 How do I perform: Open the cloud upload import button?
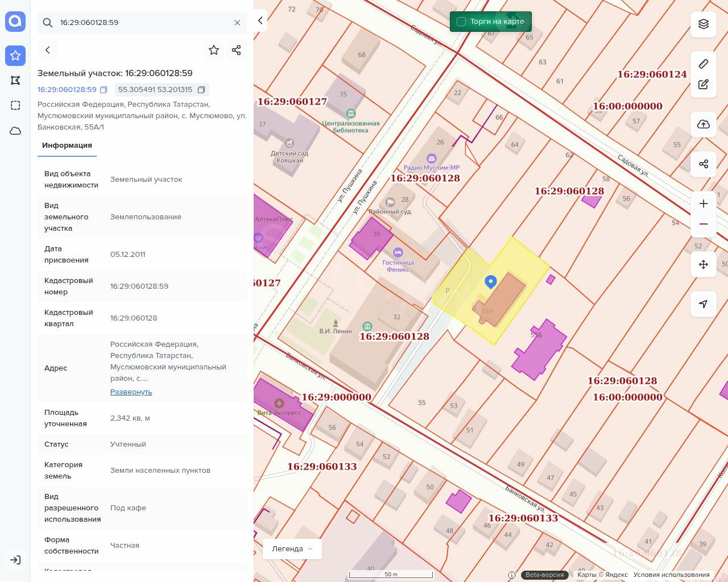pyautogui.click(x=704, y=124)
